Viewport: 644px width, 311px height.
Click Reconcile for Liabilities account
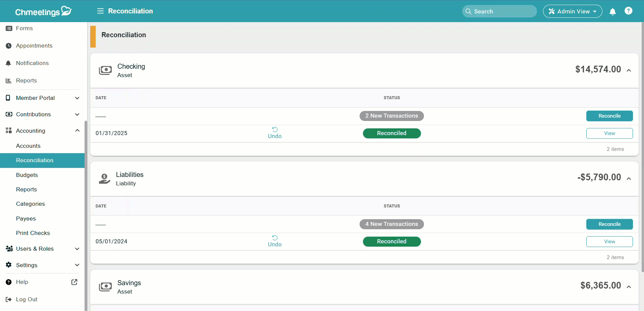(x=609, y=224)
